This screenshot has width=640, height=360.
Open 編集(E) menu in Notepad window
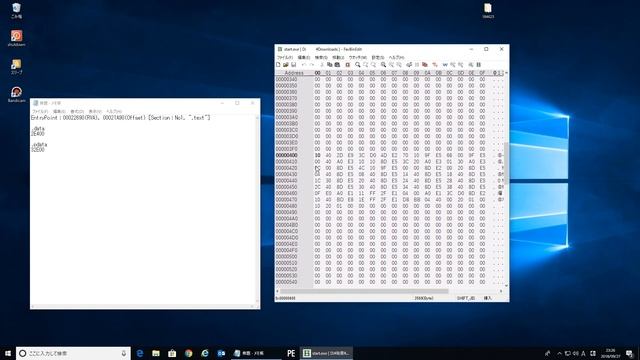(59, 111)
